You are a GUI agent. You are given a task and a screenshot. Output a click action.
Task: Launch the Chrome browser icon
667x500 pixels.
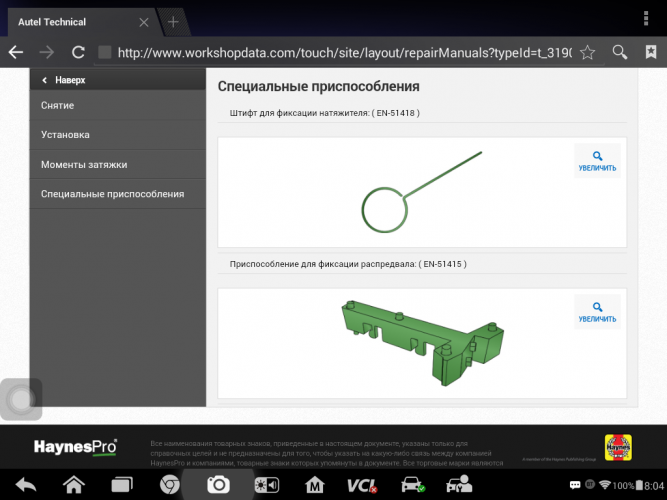(169, 485)
